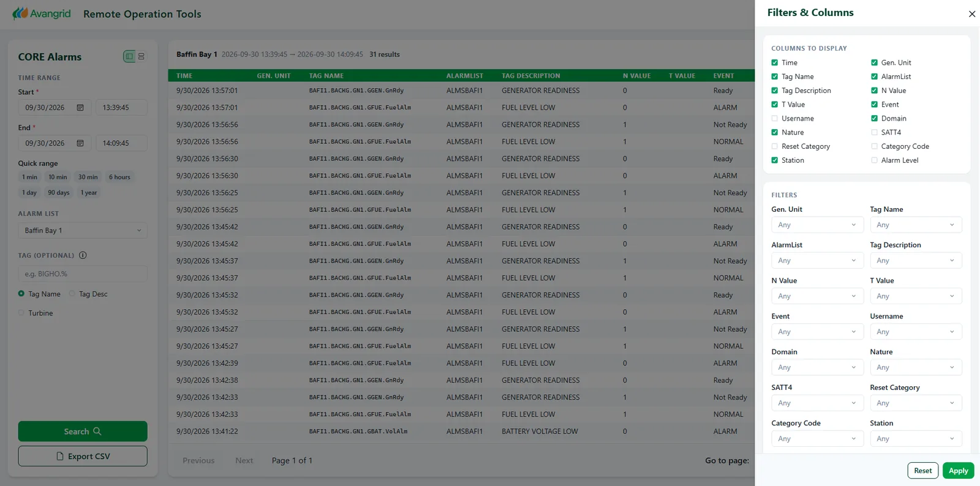Uncheck the Time column checkbox
This screenshot has width=980, height=486.
click(775, 62)
